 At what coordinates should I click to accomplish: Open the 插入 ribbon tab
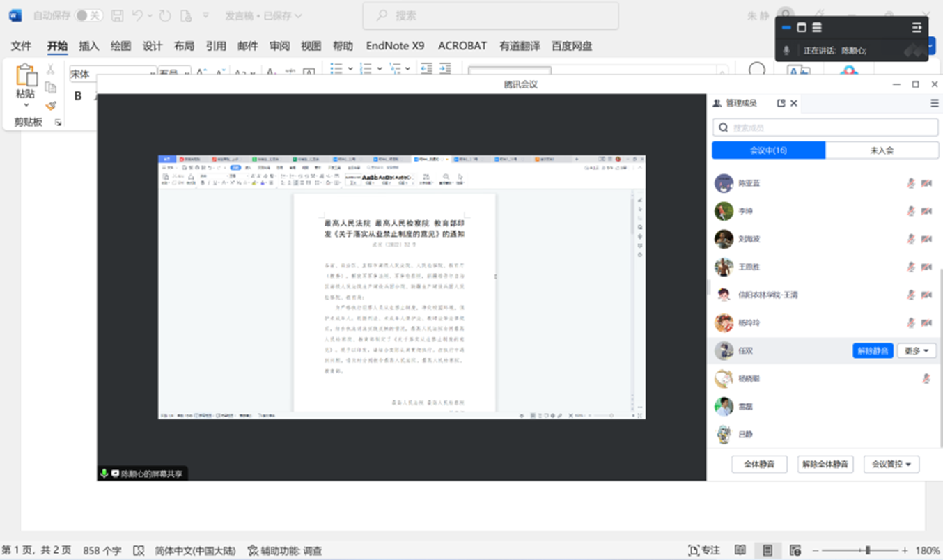[89, 46]
